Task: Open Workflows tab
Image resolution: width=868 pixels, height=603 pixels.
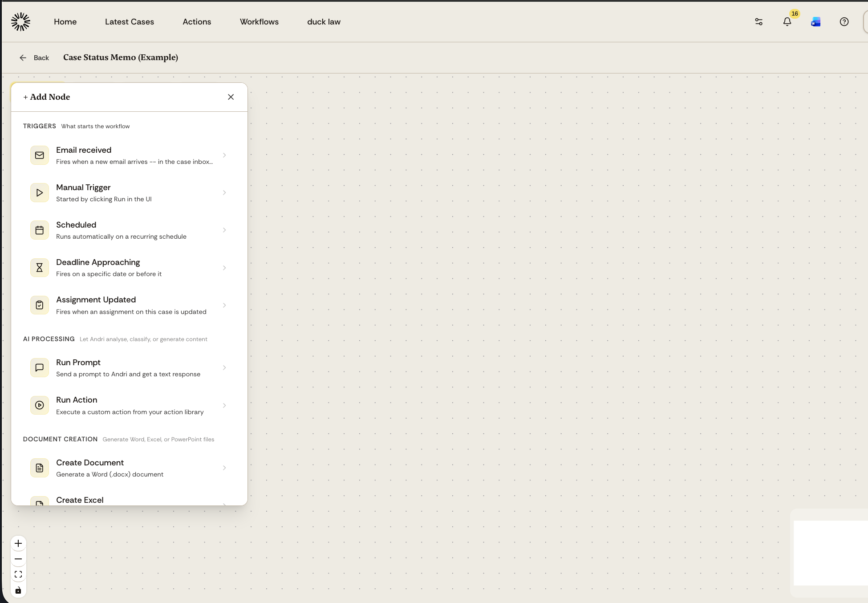Action: (x=259, y=22)
